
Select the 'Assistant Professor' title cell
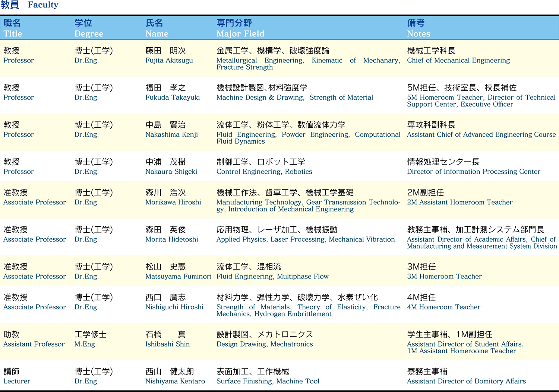point(34,344)
